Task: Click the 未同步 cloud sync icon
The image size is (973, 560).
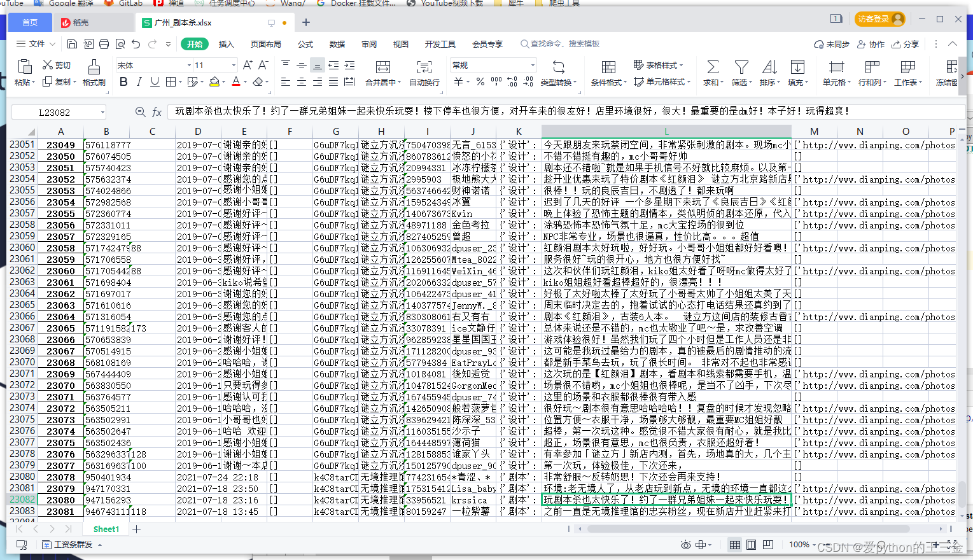Action: 831,44
